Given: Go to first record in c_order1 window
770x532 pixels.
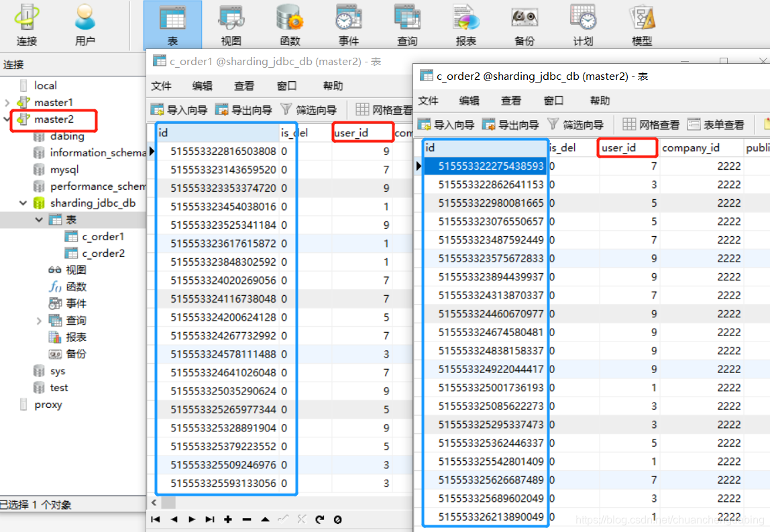Looking at the screenshot, I should tap(156, 519).
